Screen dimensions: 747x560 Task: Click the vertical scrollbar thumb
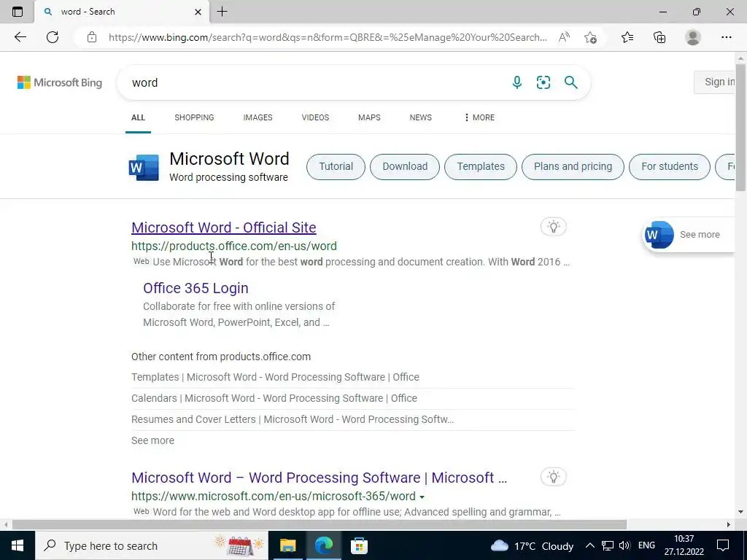click(x=741, y=127)
